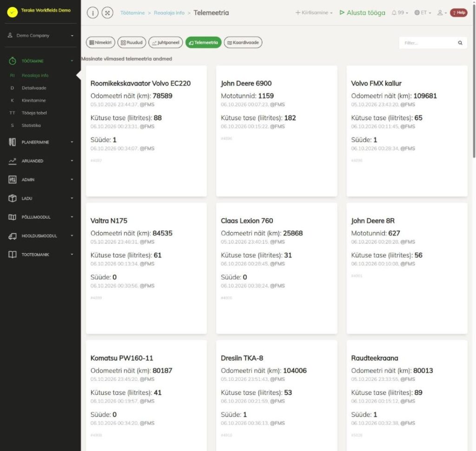Open the Kiirlisamine quick-add dropdown
The image size is (476, 451).
(x=314, y=13)
